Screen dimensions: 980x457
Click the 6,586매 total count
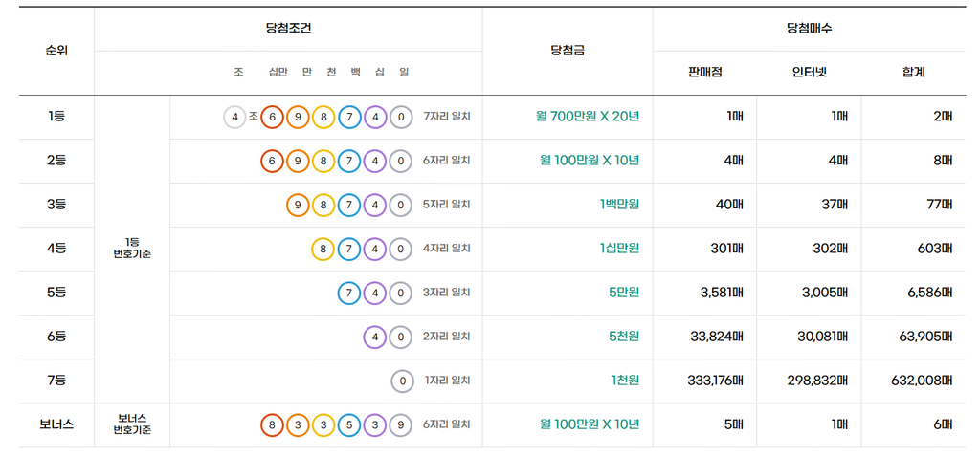930,293
